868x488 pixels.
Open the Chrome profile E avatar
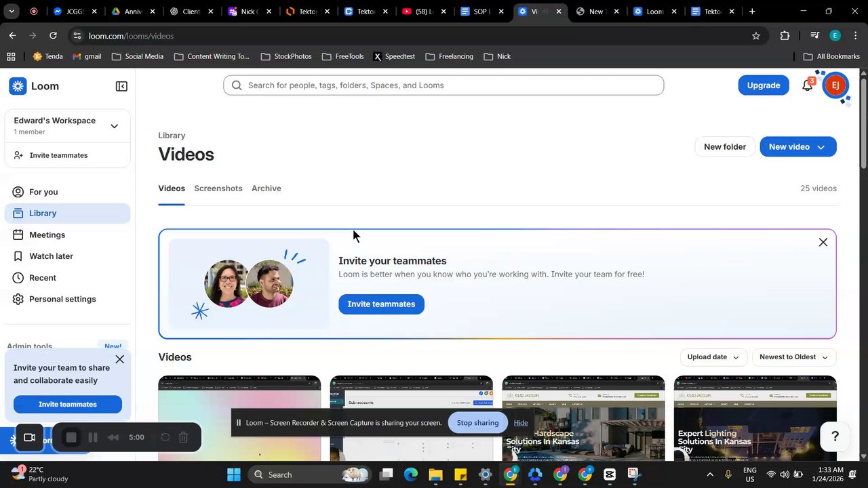835,36
